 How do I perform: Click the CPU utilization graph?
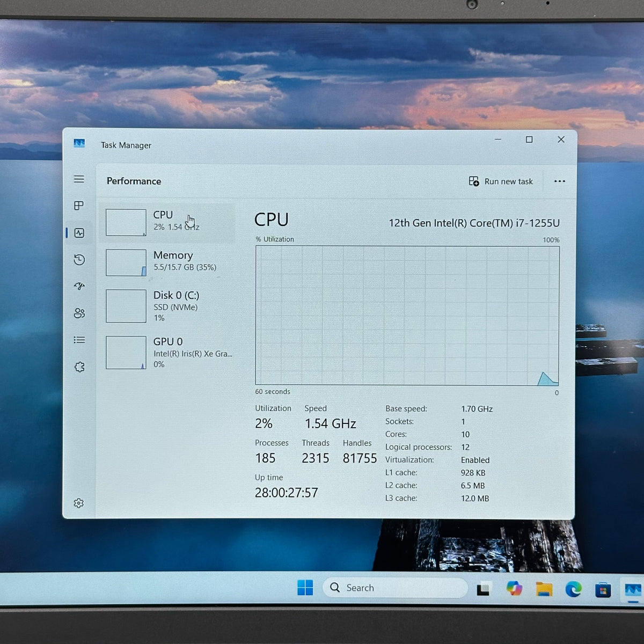click(x=407, y=316)
